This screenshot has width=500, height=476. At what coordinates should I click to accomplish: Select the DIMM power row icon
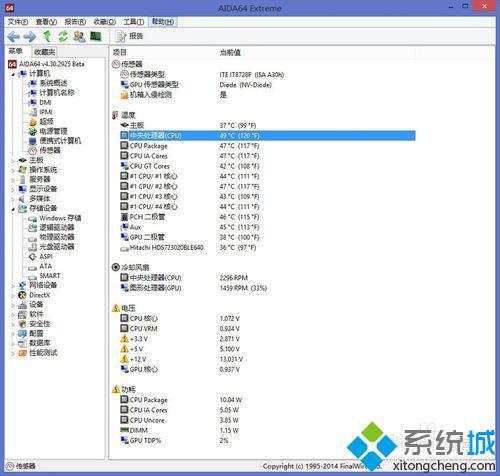(124, 430)
